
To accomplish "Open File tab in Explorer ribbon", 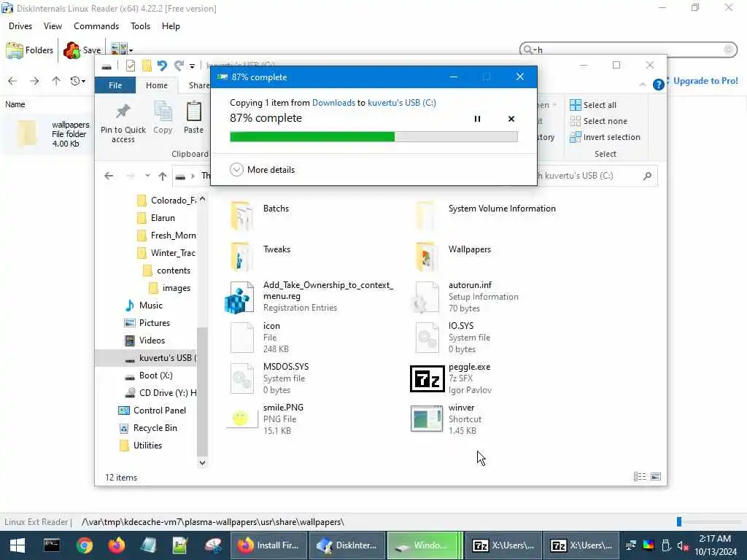I will coord(115,85).
